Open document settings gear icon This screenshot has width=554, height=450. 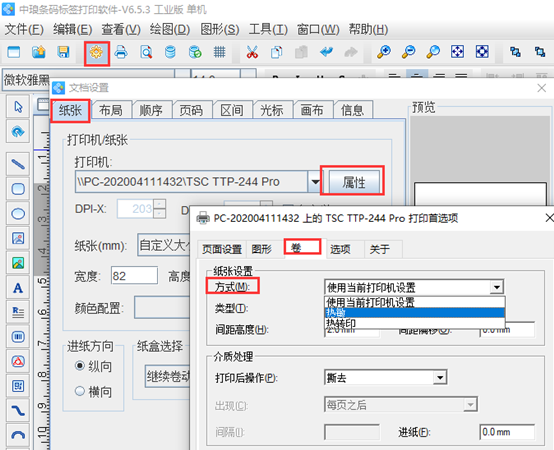pos(96,53)
